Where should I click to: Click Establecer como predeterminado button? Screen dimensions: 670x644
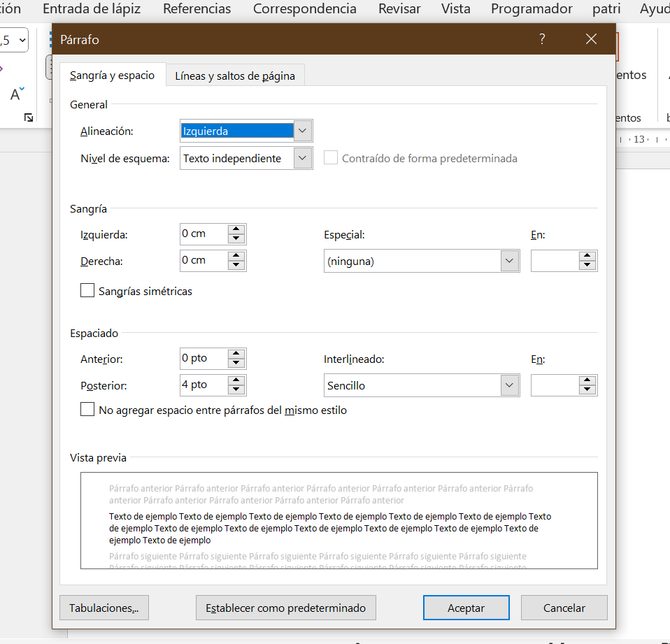coord(286,608)
